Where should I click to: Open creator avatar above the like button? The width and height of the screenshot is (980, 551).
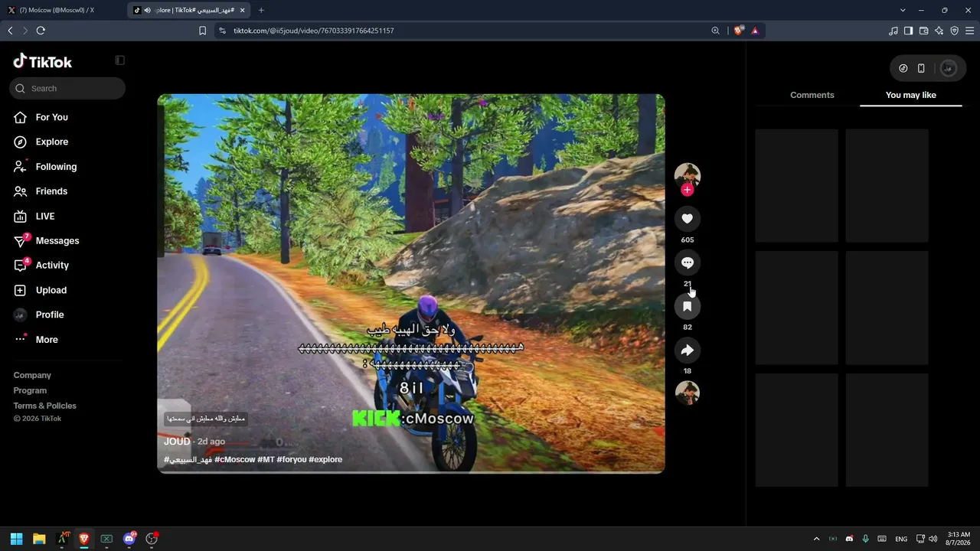[687, 175]
